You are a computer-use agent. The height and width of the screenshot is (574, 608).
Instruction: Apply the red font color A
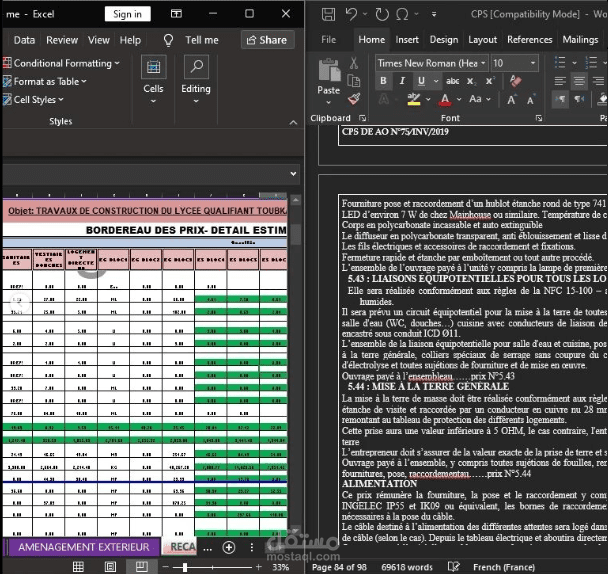click(x=445, y=99)
